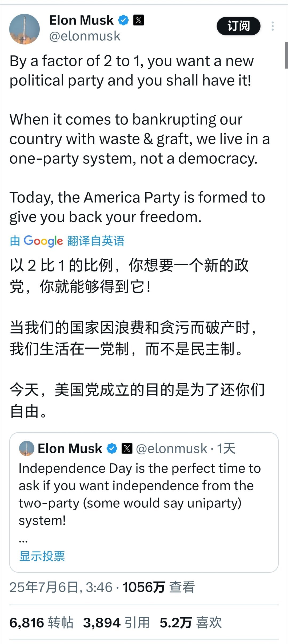The width and height of the screenshot is (288, 644).
Task: Click the blue verified badge beside Elon Musk
Action: pos(123,20)
